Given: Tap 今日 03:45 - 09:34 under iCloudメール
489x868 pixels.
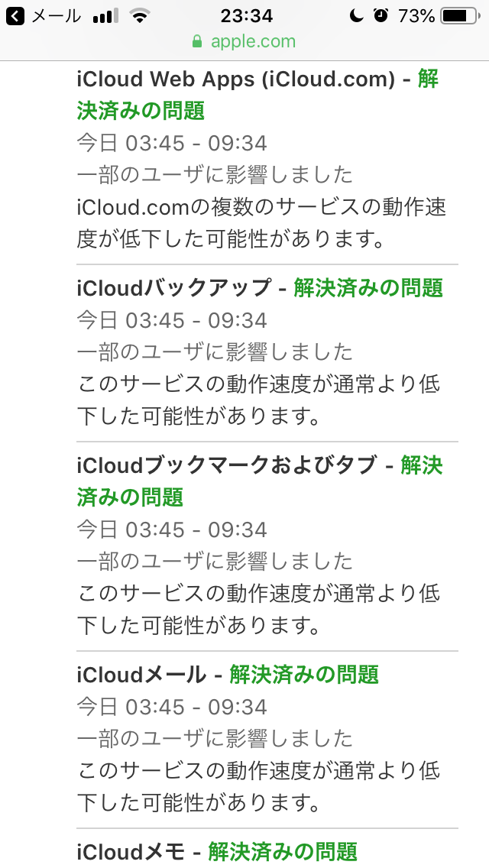Looking at the screenshot, I should click(172, 707).
